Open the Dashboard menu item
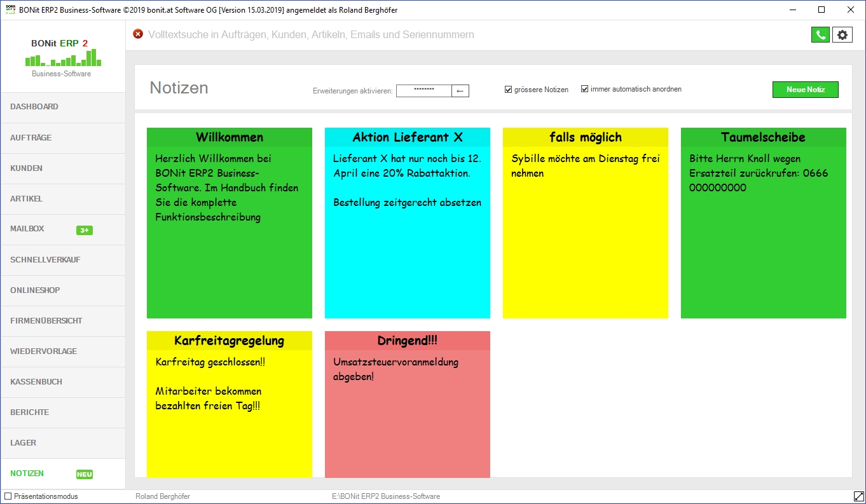Image resolution: width=866 pixels, height=504 pixels. pos(63,107)
